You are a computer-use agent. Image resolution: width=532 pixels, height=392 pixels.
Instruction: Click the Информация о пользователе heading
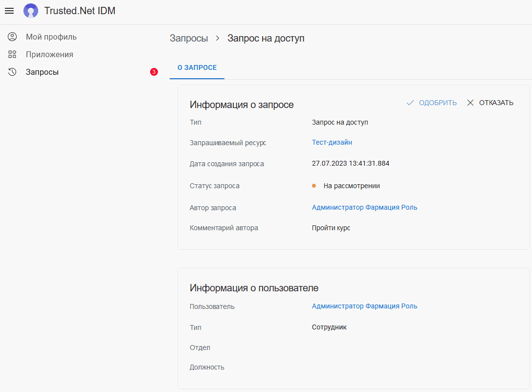pos(254,288)
